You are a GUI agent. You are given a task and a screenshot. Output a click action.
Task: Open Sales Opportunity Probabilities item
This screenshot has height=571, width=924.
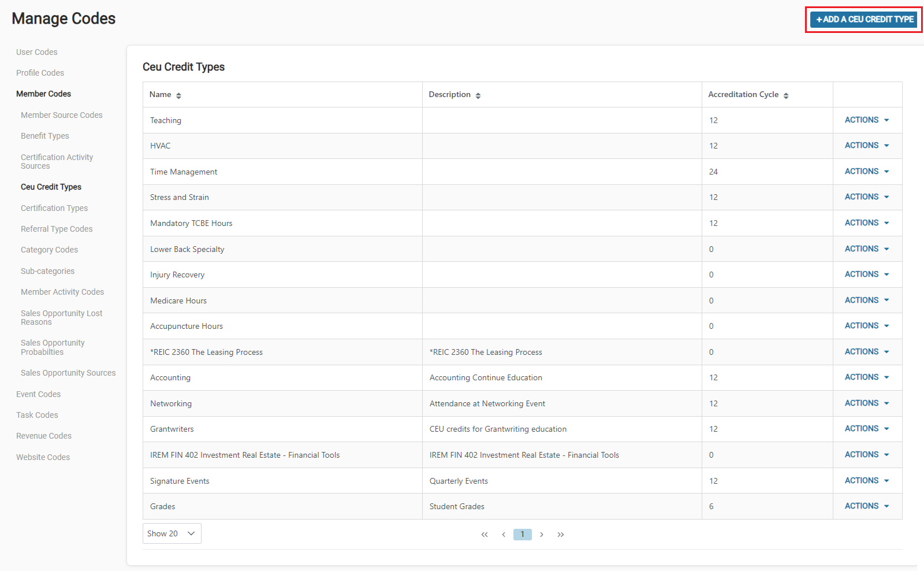[53, 347]
